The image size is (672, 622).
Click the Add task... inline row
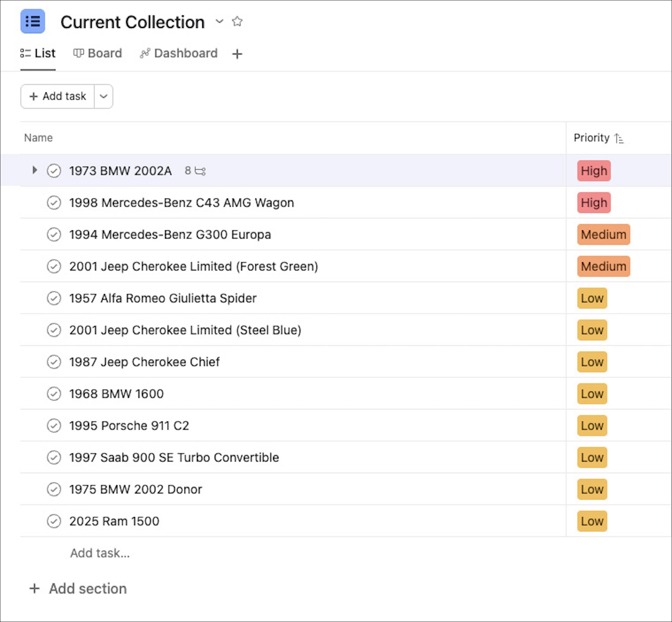coord(100,553)
